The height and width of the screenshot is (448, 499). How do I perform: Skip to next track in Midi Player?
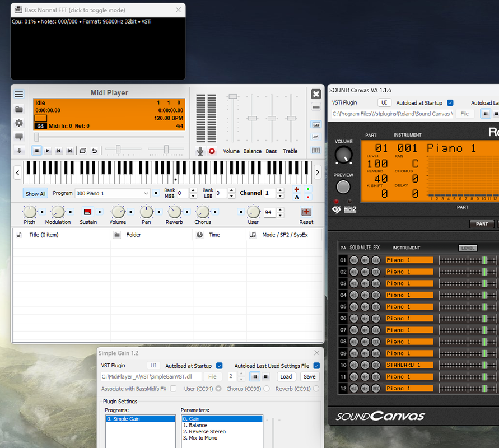tap(70, 151)
